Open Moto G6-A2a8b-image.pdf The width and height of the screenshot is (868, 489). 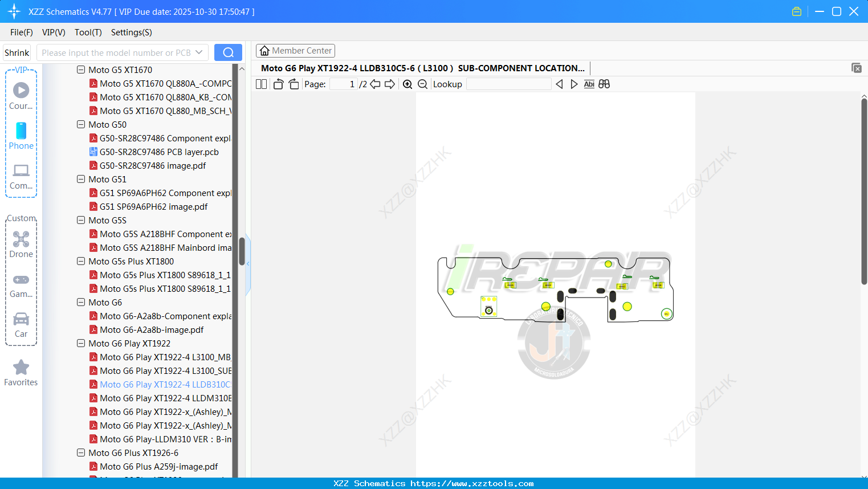click(152, 330)
